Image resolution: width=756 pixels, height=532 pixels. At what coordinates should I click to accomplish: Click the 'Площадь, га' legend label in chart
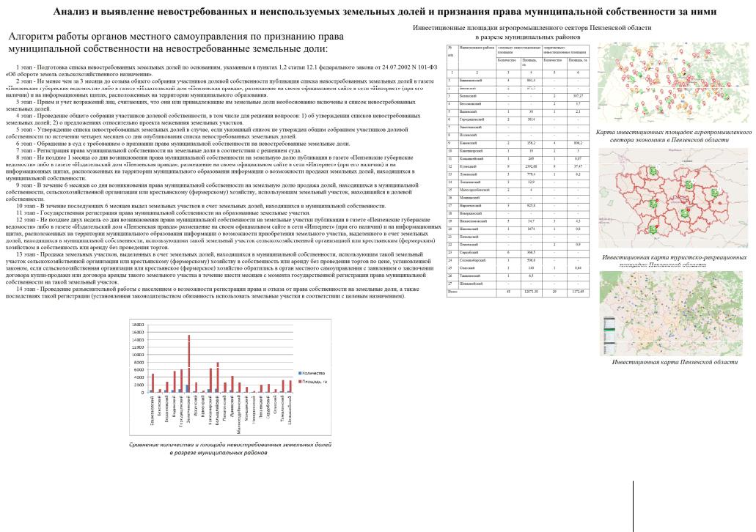pos(315,381)
